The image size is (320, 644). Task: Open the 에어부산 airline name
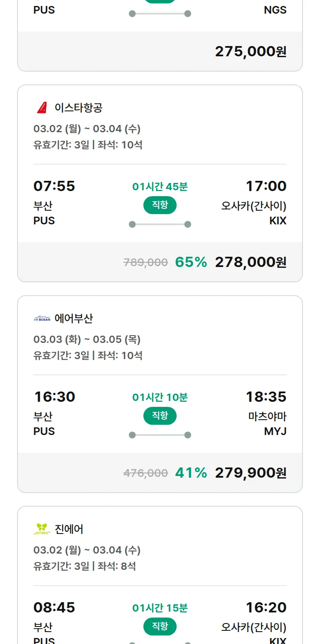point(74,319)
